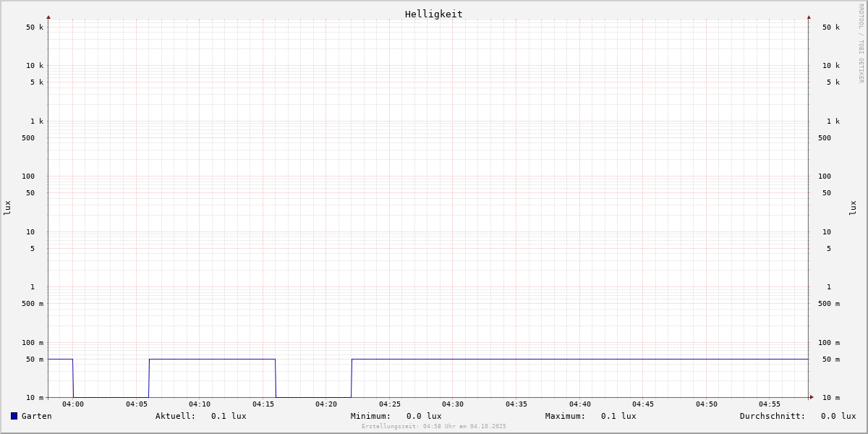Click the Minimum 0.0 lux reading
This screenshot has width=868, height=434.
point(423,416)
